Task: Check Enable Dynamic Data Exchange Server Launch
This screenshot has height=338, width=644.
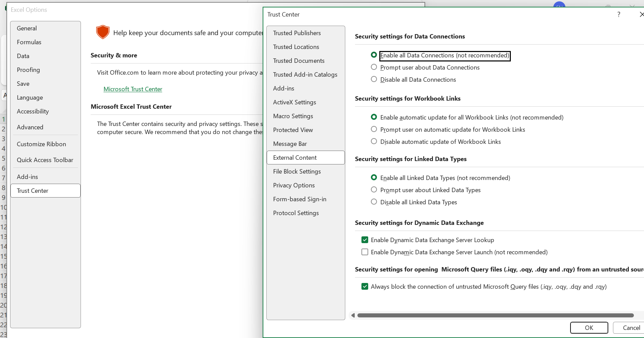Action: coord(365,252)
